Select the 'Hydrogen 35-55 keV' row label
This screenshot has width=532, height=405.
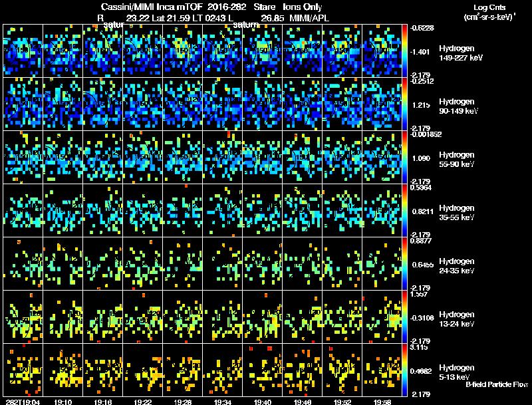tap(457, 213)
